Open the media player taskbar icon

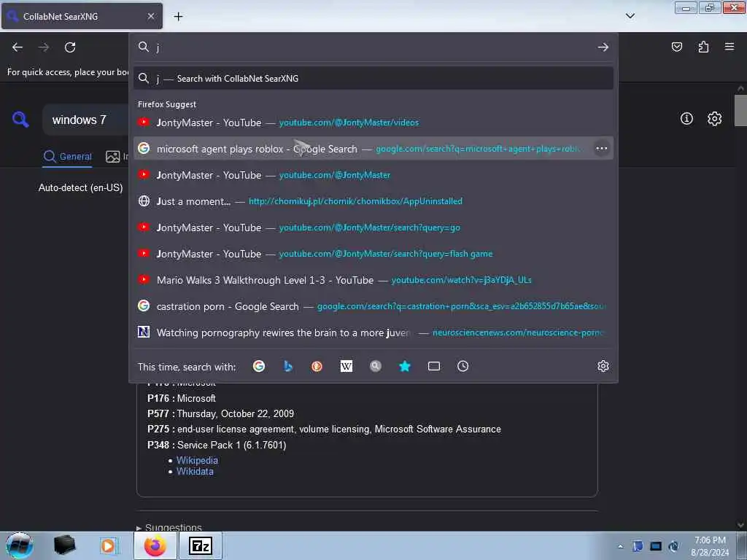tap(109, 545)
